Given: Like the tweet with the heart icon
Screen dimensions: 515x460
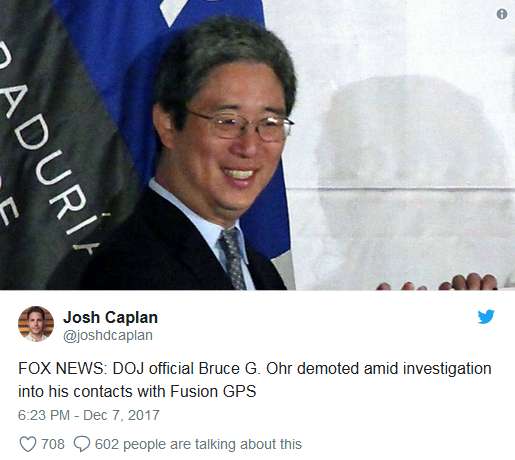Looking at the screenshot, I should 28,444.
